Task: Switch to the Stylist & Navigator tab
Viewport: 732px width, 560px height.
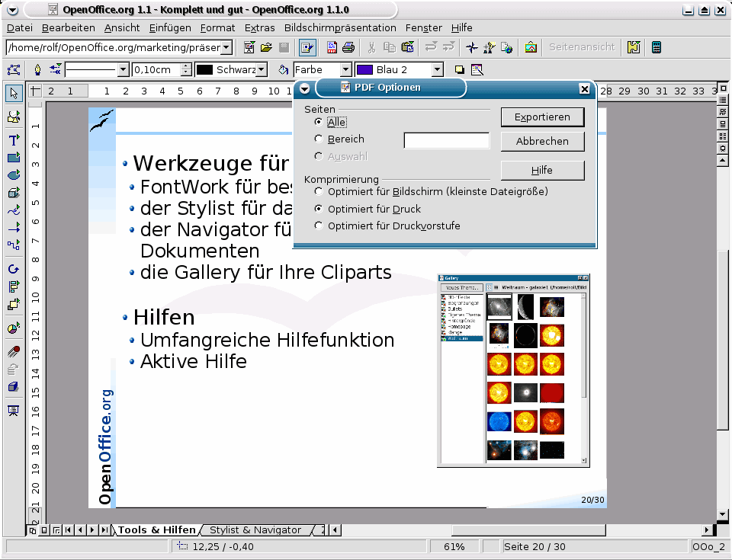Action: pos(255,530)
